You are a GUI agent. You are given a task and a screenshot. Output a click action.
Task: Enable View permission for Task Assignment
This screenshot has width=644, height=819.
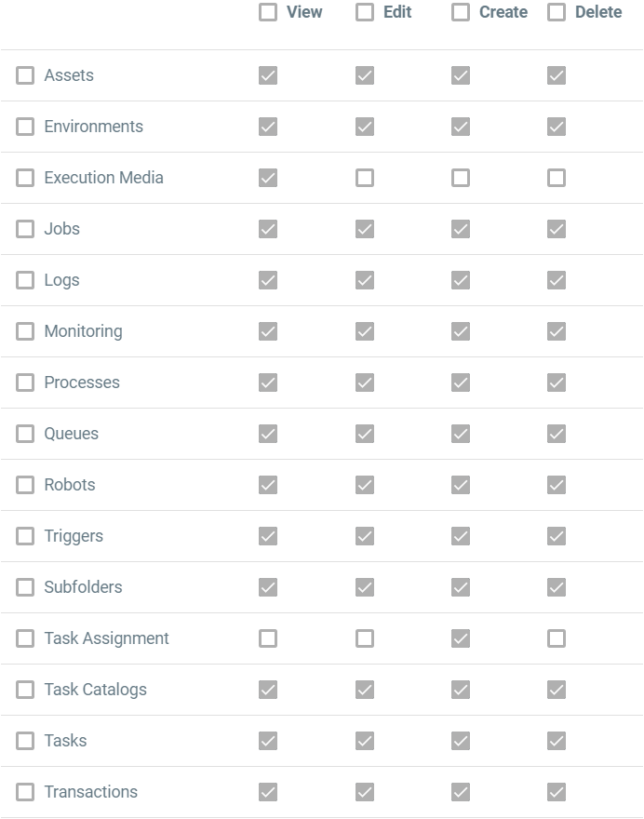click(268, 638)
